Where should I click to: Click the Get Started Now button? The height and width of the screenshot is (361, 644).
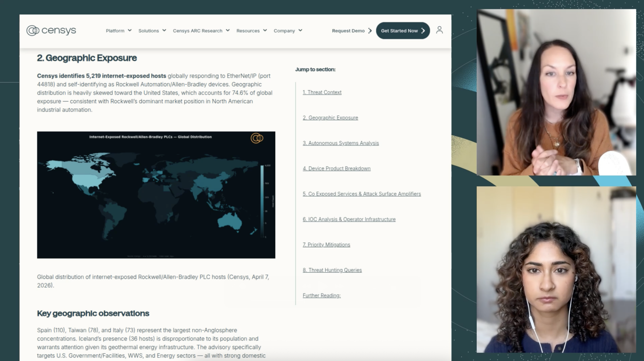pos(403,30)
